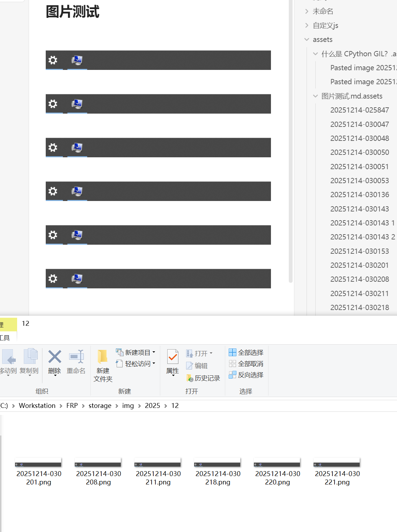Select file 20251214-030136 in sidebar
This screenshot has width=397, height=532.
click(x=359, y=195)
